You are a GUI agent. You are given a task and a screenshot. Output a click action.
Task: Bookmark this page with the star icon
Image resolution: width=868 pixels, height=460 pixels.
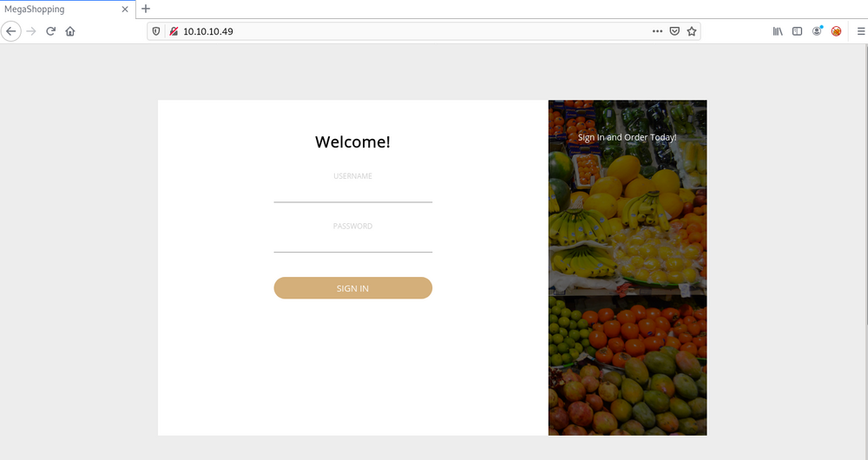click(692, 31)
